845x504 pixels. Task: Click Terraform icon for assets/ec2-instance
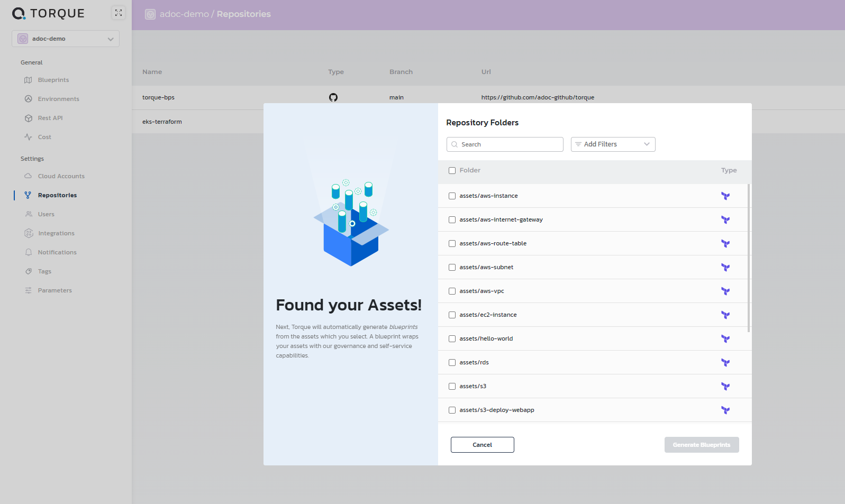pyautogui.click(x=725, y=315)
